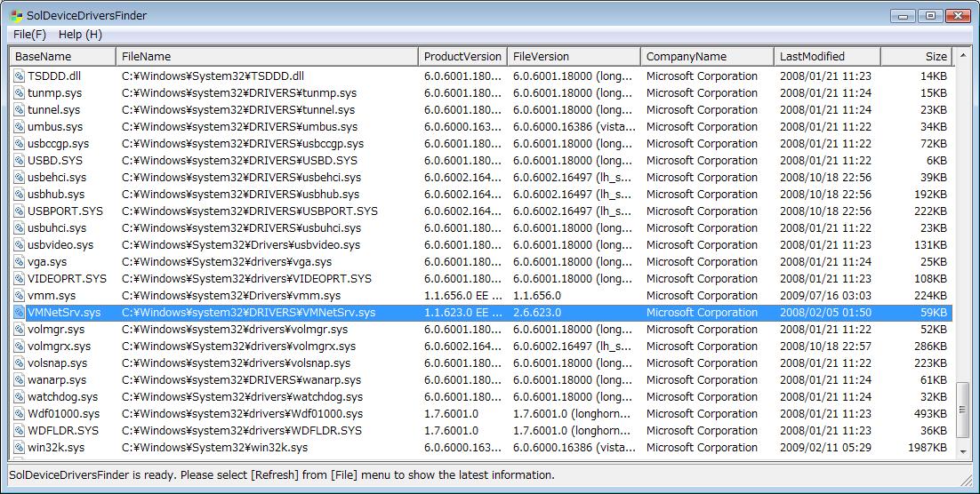Screen dimensions: 980x494
Task: Click the file icon for VMNetSrv.sys
Action: (19, 312)
